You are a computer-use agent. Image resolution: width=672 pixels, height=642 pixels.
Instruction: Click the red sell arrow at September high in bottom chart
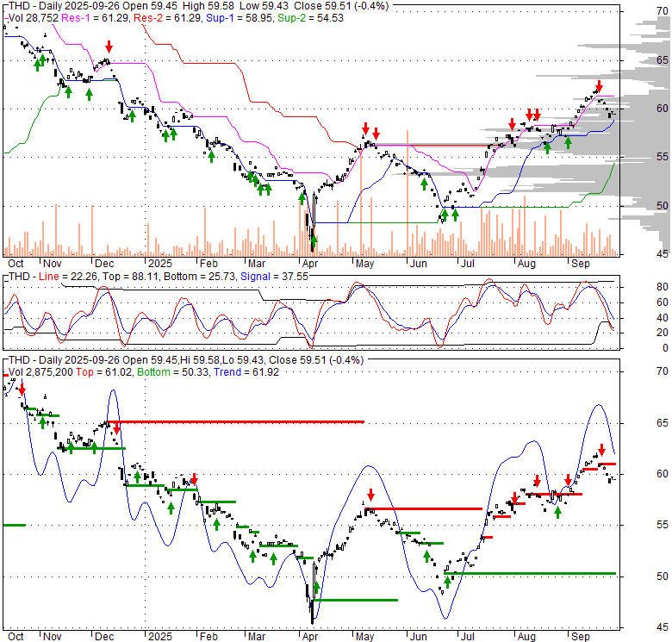[601, 450]
